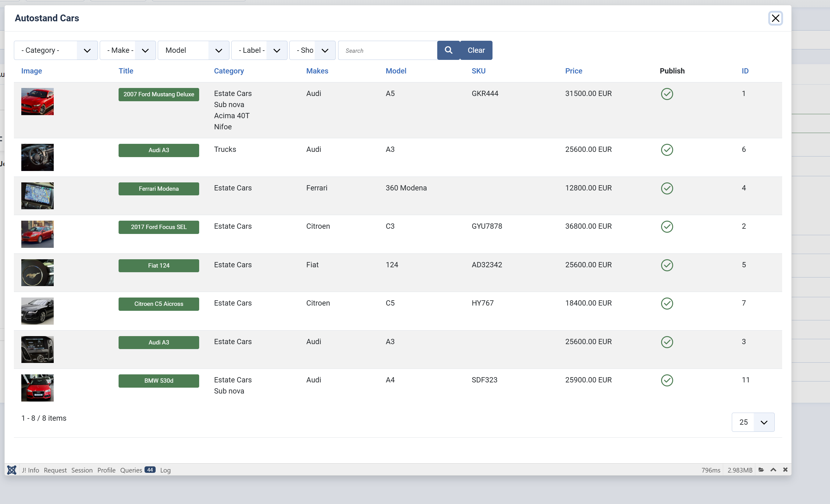Image resolution: width=830 pixels, height=504 pixels.
Task: Click the 796ms timing in debug bar
Action: point(711,470)
